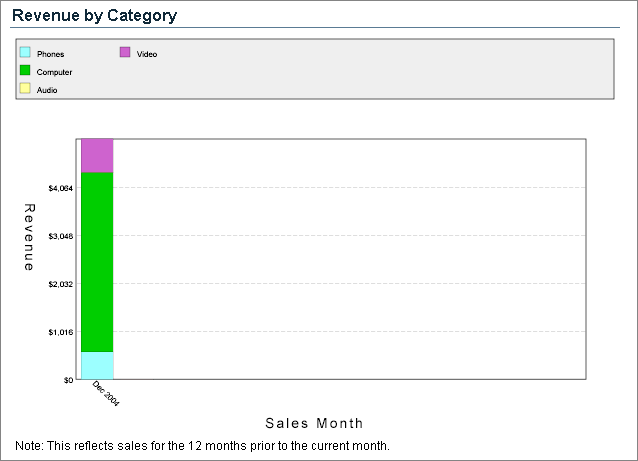
Task: Select the Computer legend label
Action: 54,72
